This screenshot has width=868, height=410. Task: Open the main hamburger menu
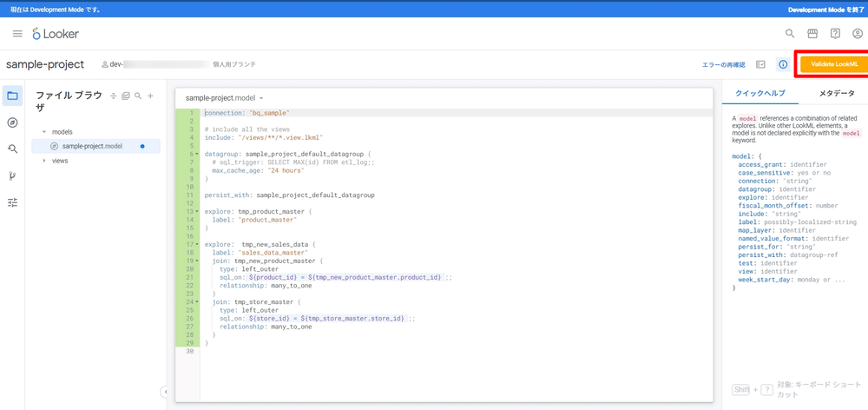pyautogui.click(x=17, y=34)
